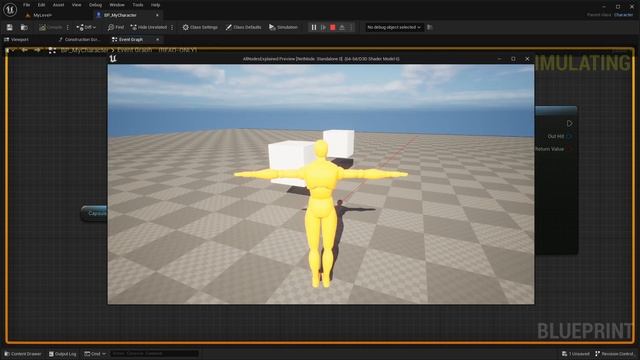Image resolution: width=640 pixels, height=360 pixels.
Task: Click the BP_MyCharacter breadcrumb
Action: (84, 50)
